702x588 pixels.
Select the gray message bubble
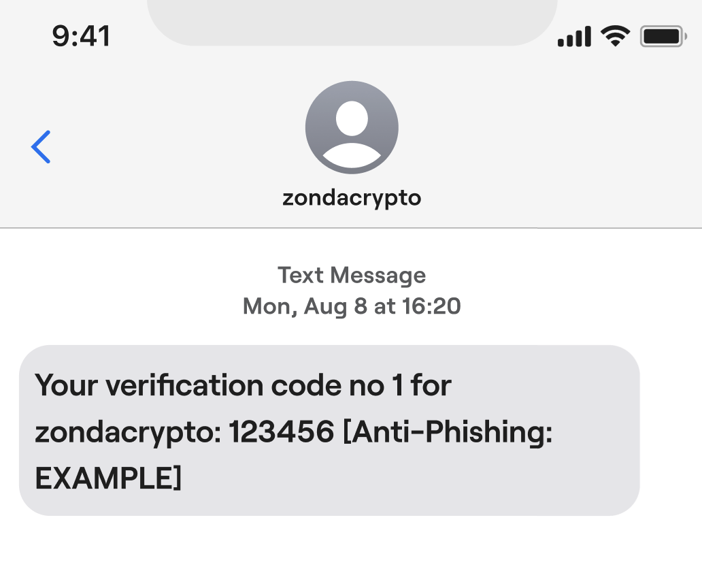[330, 430]
